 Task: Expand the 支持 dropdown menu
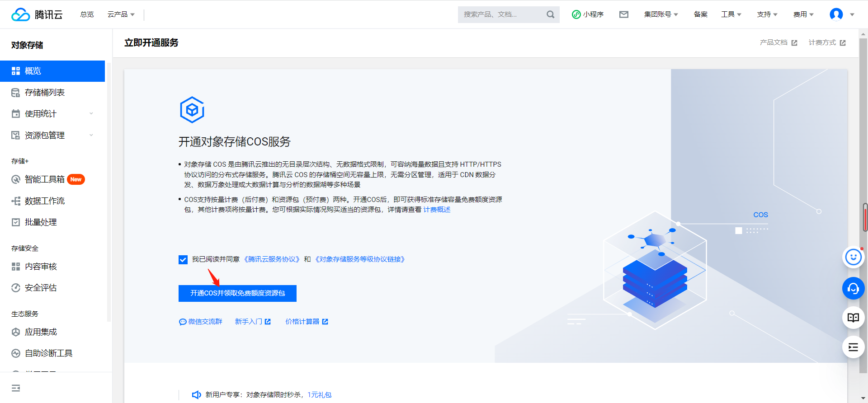tap(767, 14)
